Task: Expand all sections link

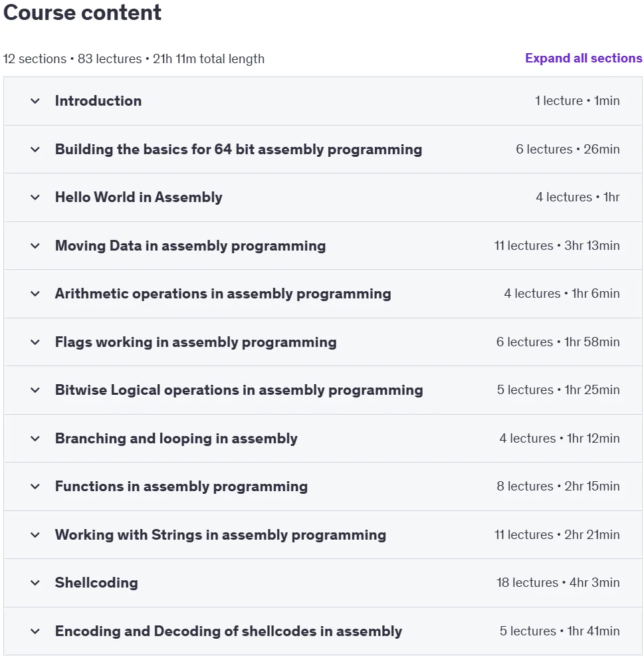Action: click(x=584, y=58)
